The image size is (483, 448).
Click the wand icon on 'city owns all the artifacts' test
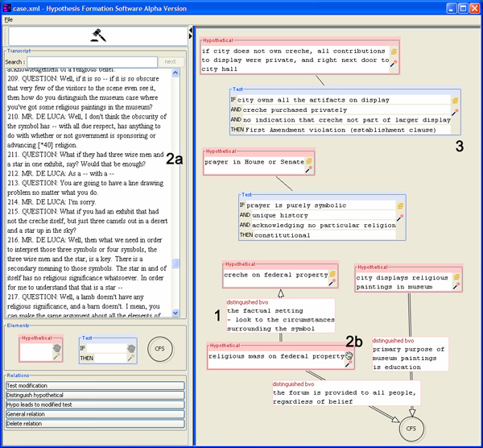point(455,112)
